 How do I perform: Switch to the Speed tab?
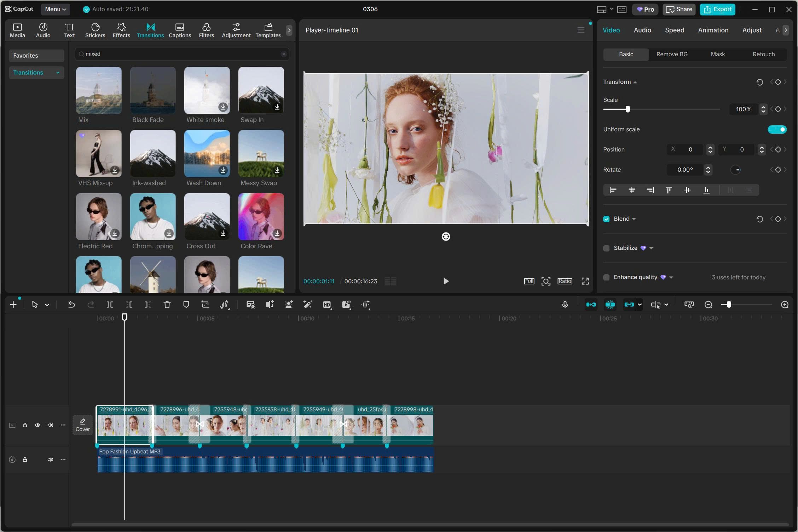[x=674, y=30]
